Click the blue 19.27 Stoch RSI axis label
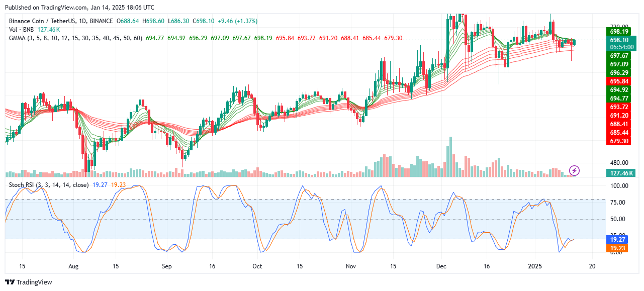 tap(618, 240)
